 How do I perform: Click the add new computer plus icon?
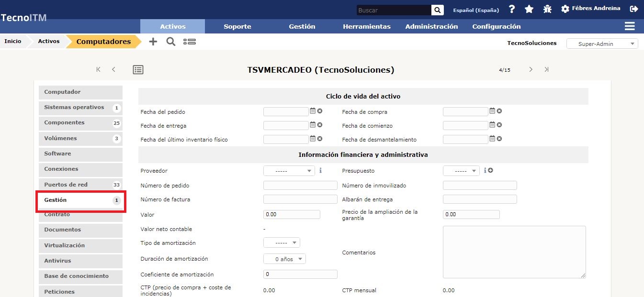point(153,42)
